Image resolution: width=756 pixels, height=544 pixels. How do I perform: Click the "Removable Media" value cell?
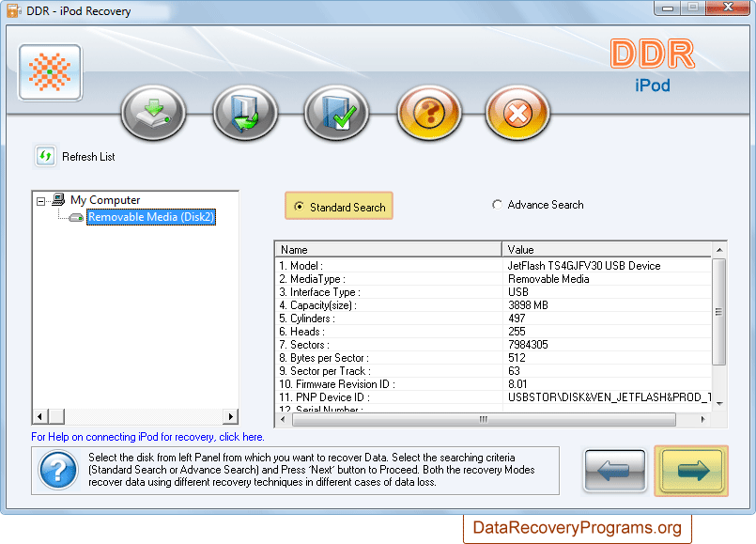click(x=548, y=279)
